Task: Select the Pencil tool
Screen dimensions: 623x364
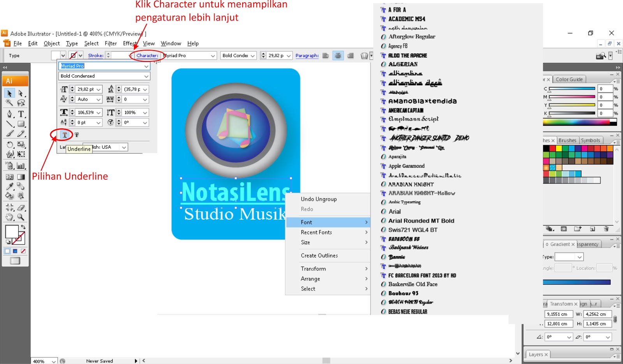Action: pos(21,134)
